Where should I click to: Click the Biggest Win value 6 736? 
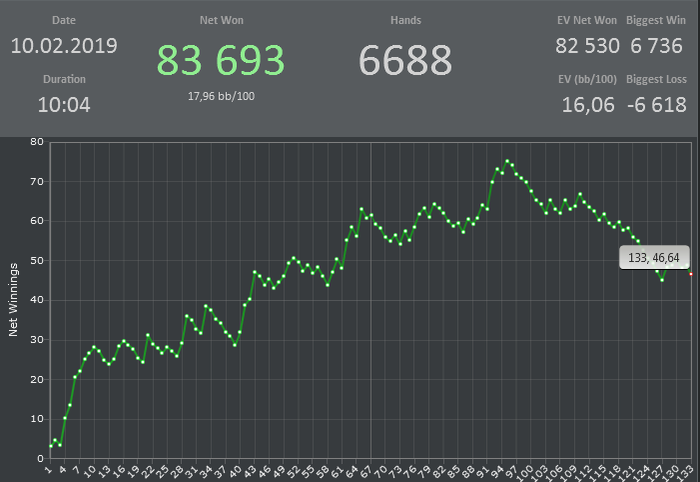[656, 46]
